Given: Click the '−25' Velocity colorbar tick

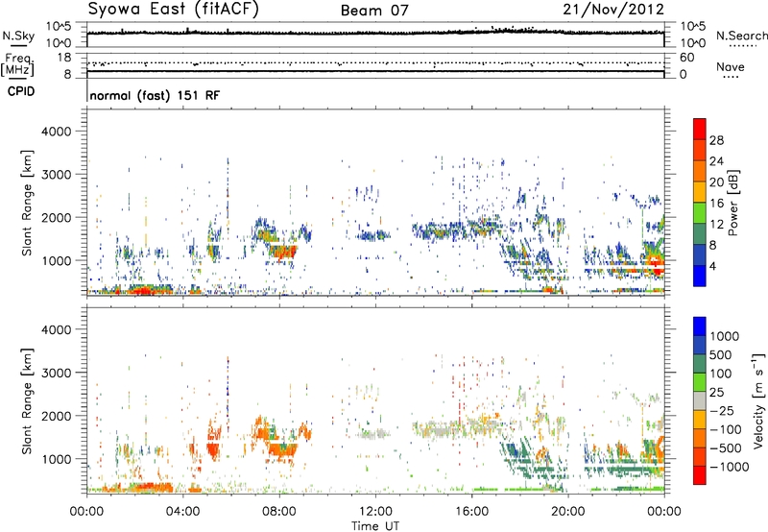Looking at the screenshot, I should [x=722, y=410].
